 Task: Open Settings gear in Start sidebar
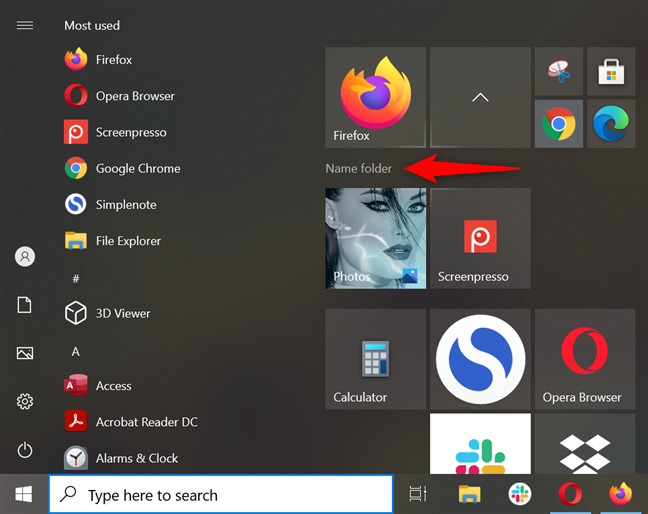[x=25, y=401]
